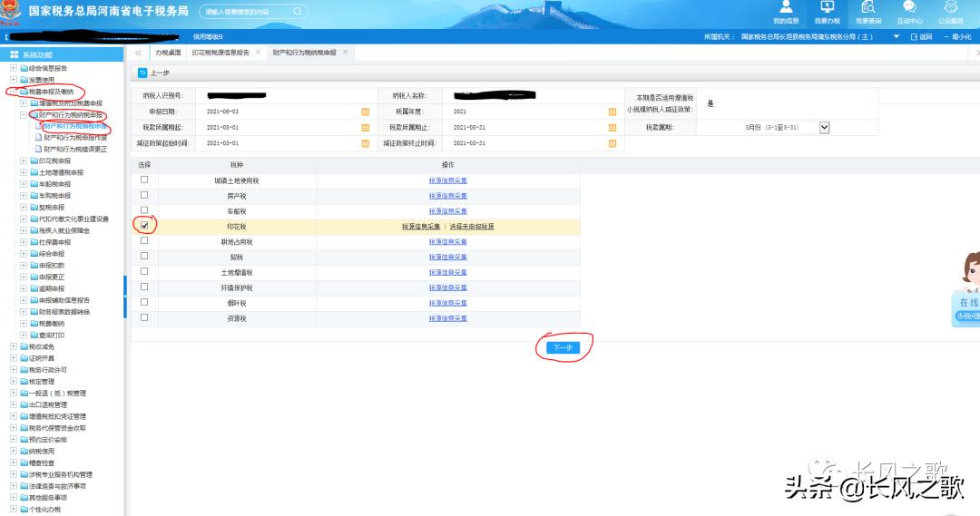Screen dimensions: 980x516
Task: Click folder icon of 发票使用
Action: tap(24, 80)
